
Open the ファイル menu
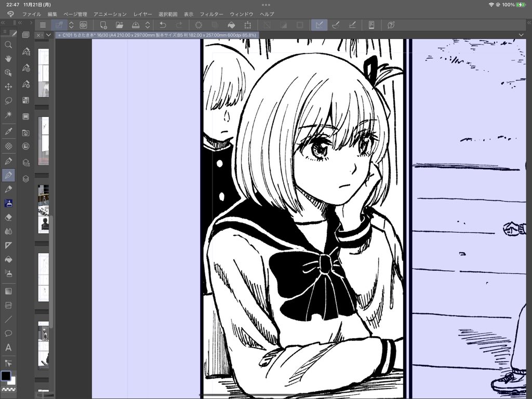coord(32,14)
